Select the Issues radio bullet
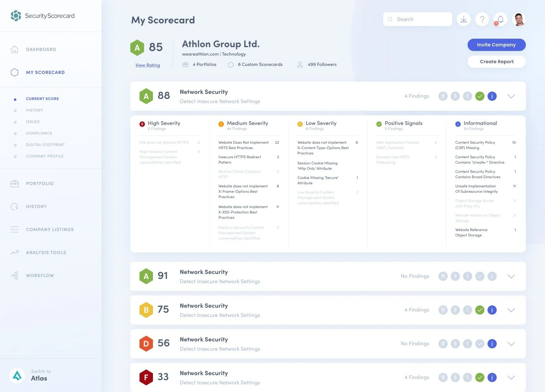545x392 pixels. 15,122
